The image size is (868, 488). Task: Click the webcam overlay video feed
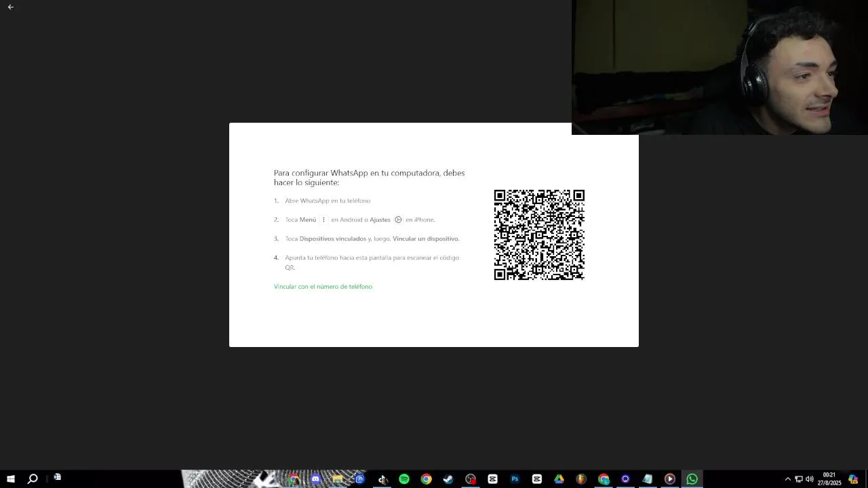coord(719,67)
